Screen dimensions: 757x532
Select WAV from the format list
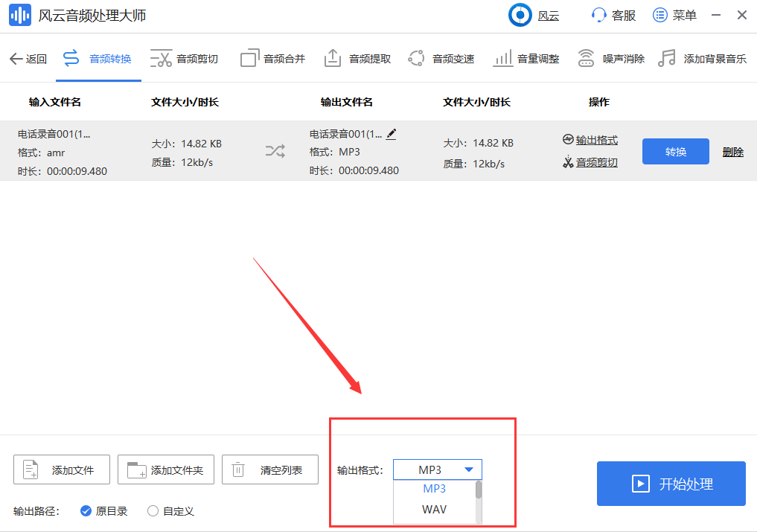pyautogui.click(x=434, y=510)
